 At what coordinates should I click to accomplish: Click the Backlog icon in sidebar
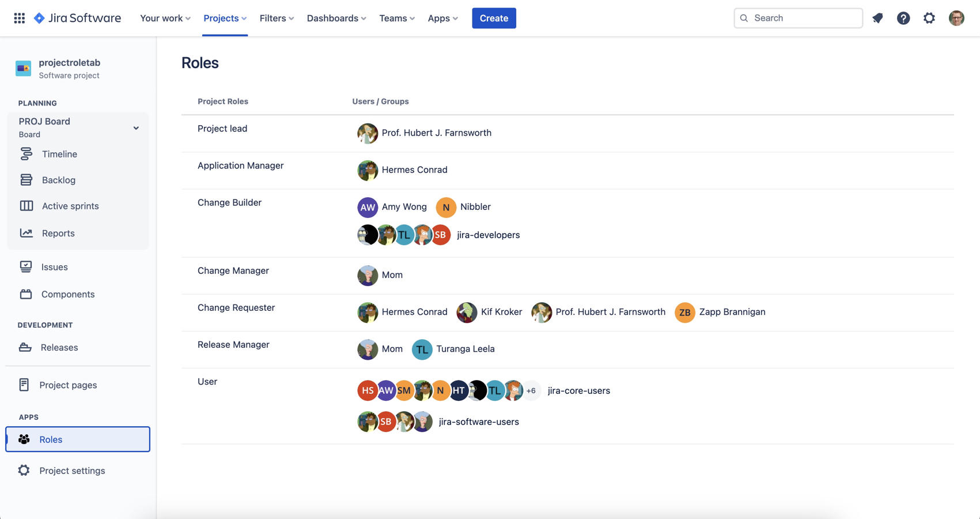26,180
